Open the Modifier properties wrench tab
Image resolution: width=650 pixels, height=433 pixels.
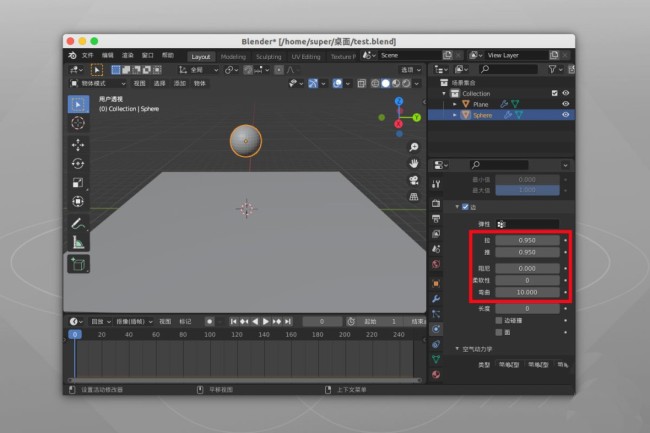click(x=436, y=299)
